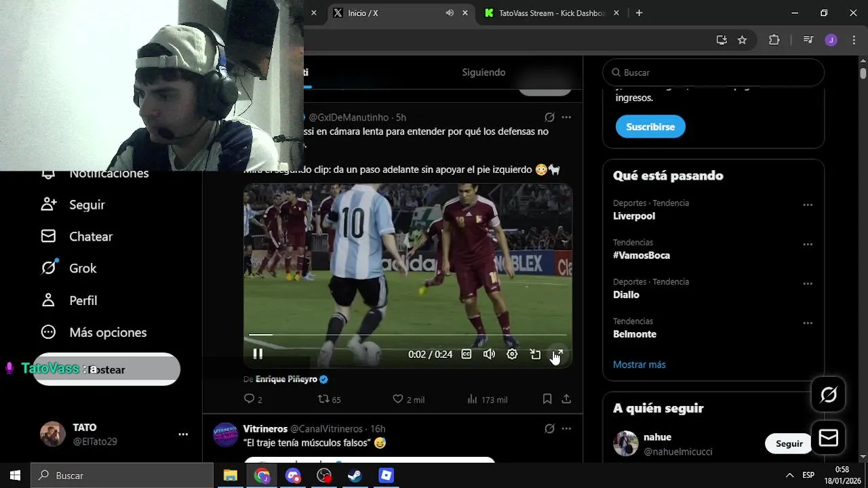Click Mostrar más under trends
868x488 pixels.
639,365
